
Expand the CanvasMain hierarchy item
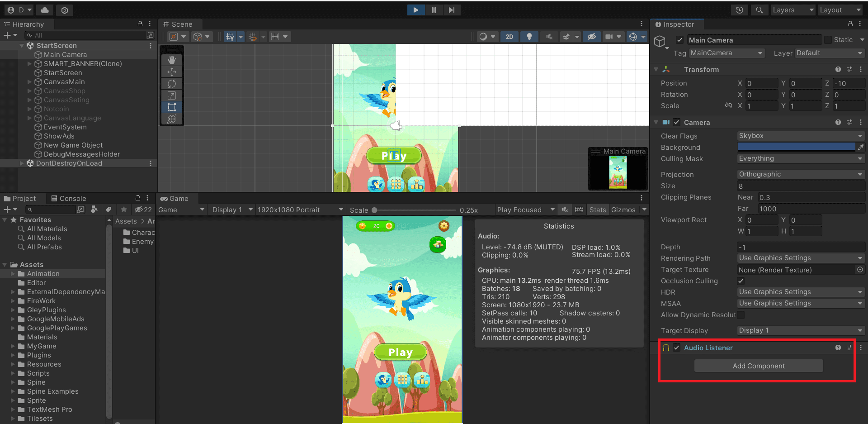coord(29,82)
